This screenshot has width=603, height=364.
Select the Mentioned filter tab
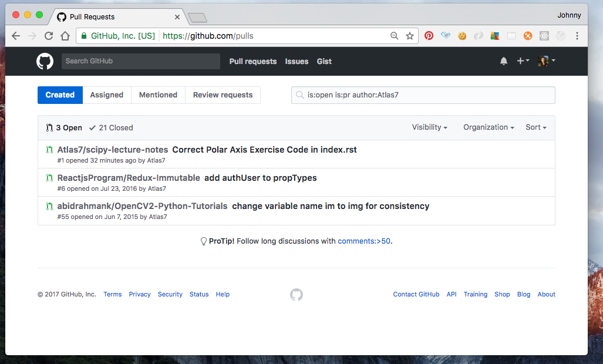158,95
